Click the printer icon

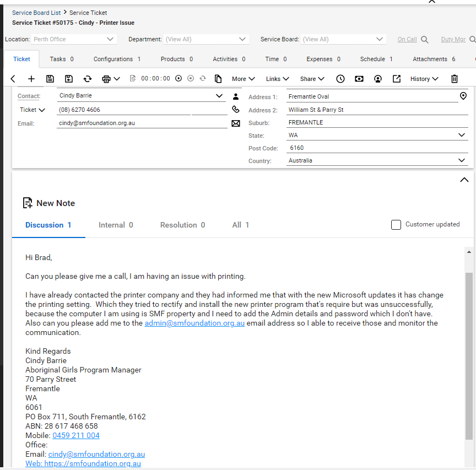(106, 79)
